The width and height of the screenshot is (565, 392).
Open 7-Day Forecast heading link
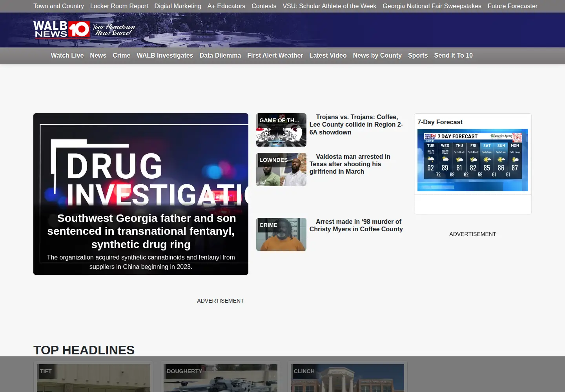coord(440,122)
